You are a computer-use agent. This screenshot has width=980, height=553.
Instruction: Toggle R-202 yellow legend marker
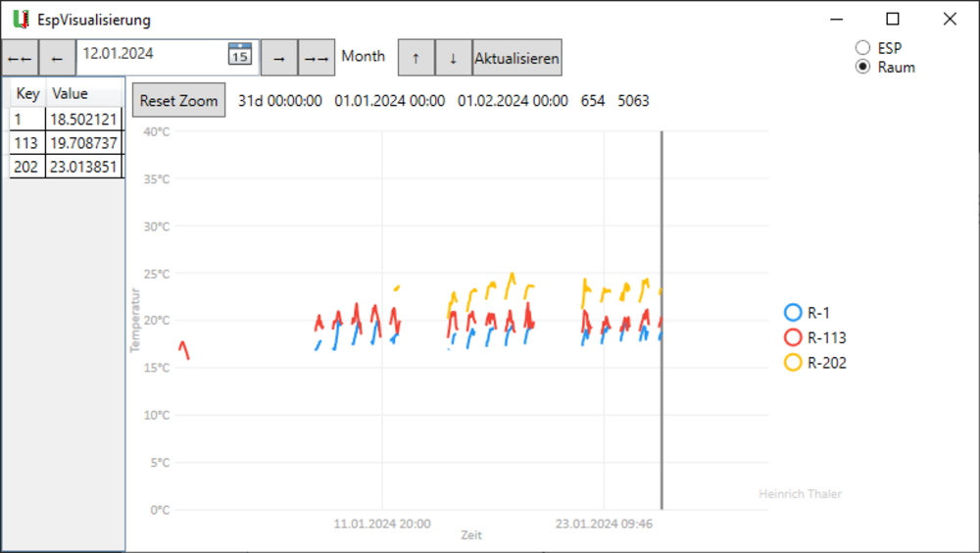pyautogui.click(x=794, y=363)
